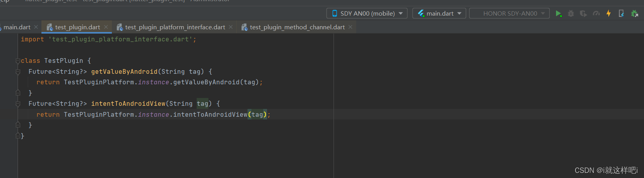The height and width of the screenshot is (178, 644).
Task: Collapse getValueByAndroid method fold marker
Action: tap(18, 72)
